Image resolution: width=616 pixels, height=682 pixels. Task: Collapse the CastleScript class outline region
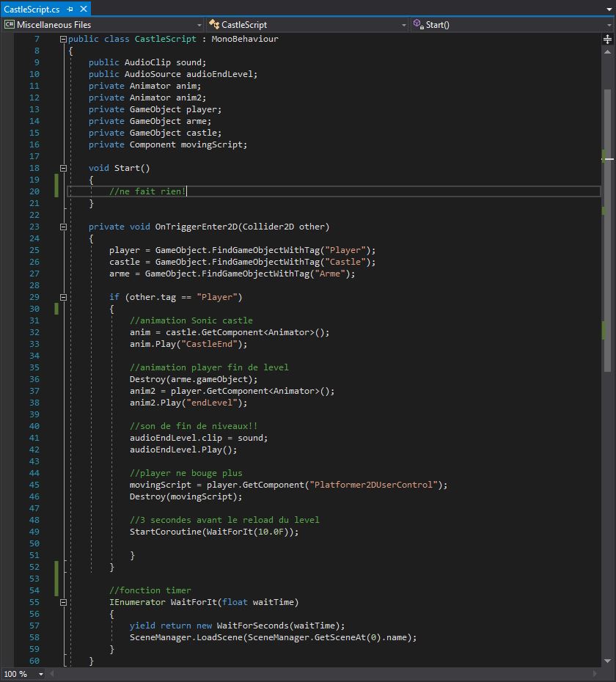[63, 39]
